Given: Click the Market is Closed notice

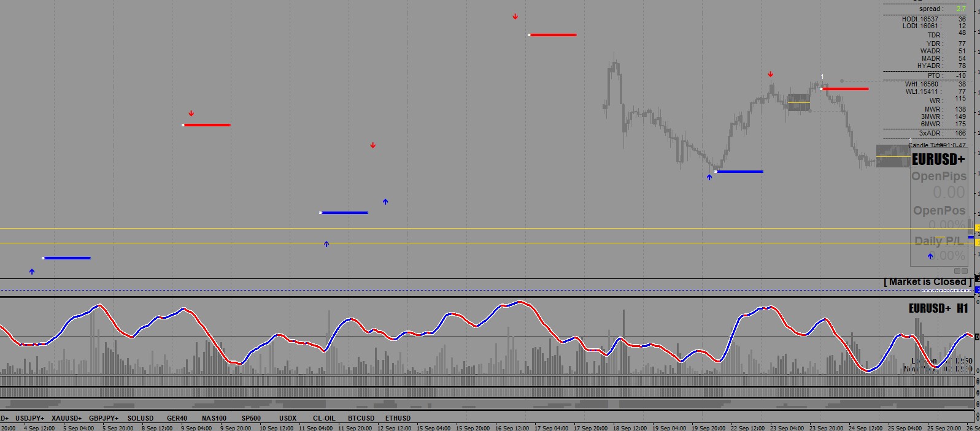Looking at the screenshot, I should (928, 282).
